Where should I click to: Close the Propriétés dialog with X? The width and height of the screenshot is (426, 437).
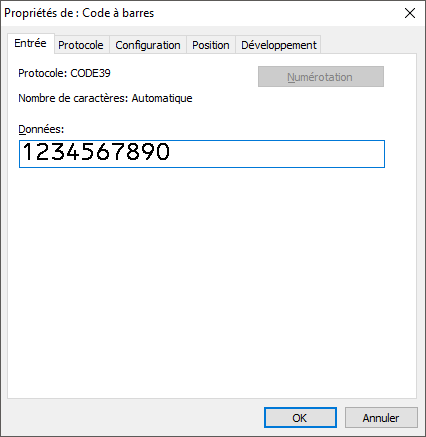tap(410, 13)
